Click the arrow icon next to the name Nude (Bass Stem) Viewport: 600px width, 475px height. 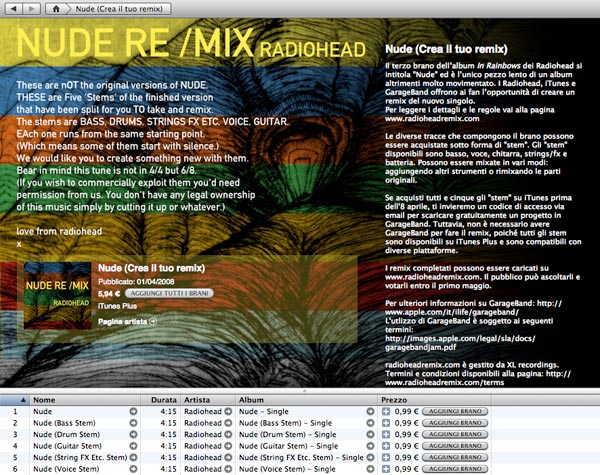pos(133,423)
